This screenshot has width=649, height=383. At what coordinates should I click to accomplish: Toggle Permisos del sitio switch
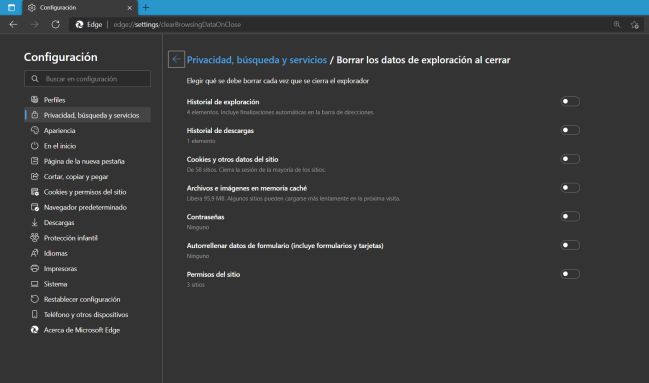(570, 274)
